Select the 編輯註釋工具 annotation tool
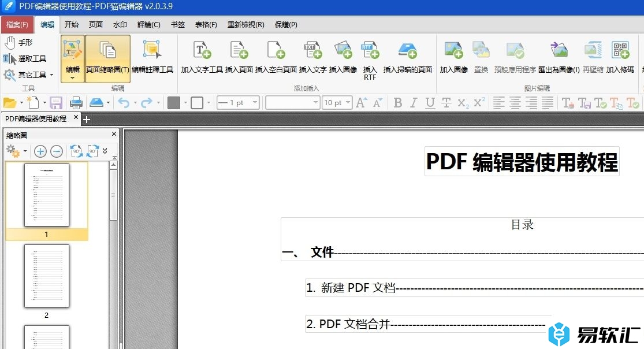The width and height of the screenshot is (644, 349). 152,58
